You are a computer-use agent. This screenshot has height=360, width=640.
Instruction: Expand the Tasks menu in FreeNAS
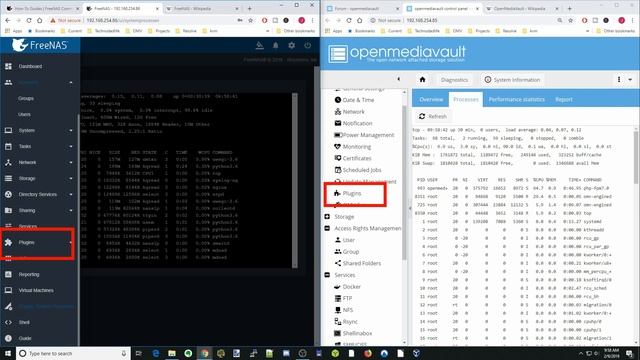coord(71,147)
